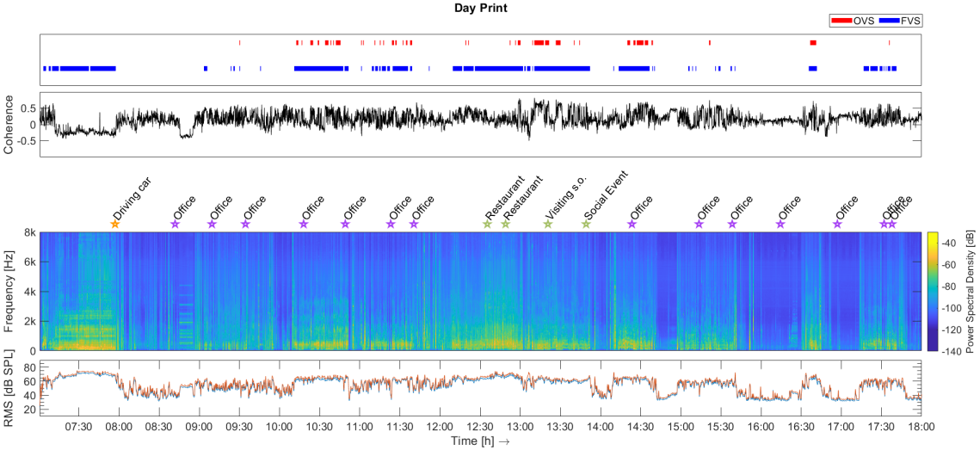Select the first Restaurant star marker
This screenshot has height=450, width=980.
(x=487, y=224)
